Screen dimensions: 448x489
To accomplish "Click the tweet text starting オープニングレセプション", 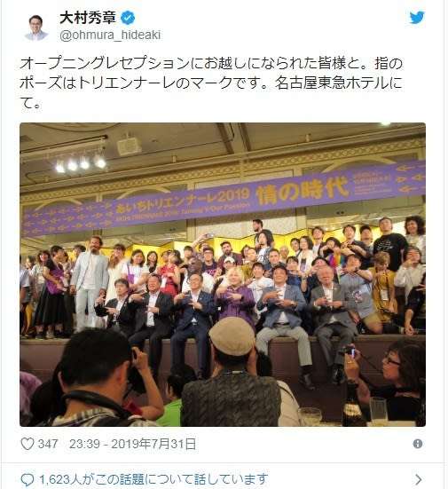I will pos(211,83).
